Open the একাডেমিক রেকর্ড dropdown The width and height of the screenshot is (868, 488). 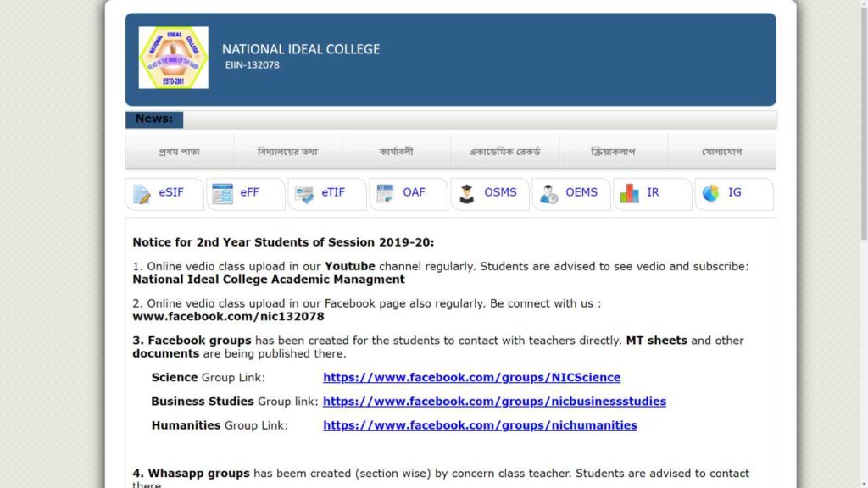point(504,150)
